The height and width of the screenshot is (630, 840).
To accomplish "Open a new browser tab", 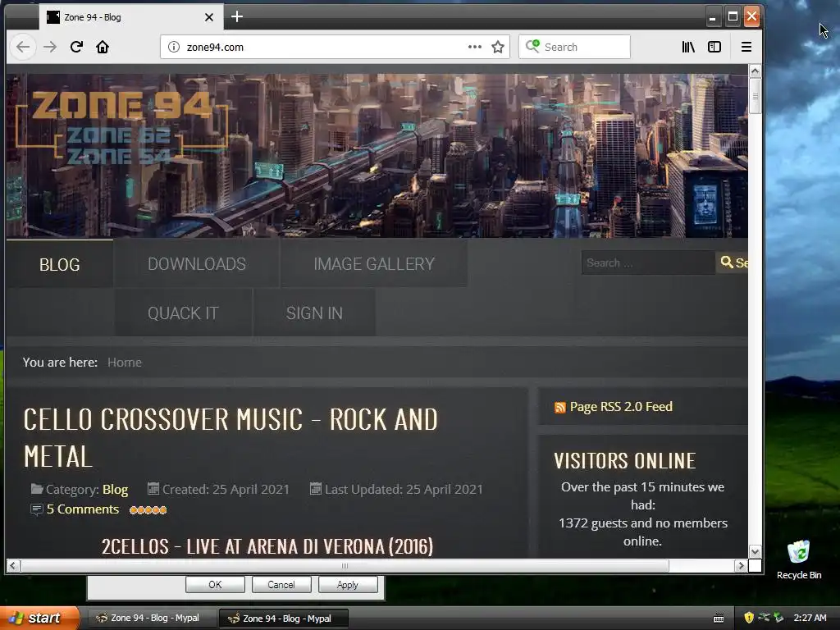I will 237,17.
